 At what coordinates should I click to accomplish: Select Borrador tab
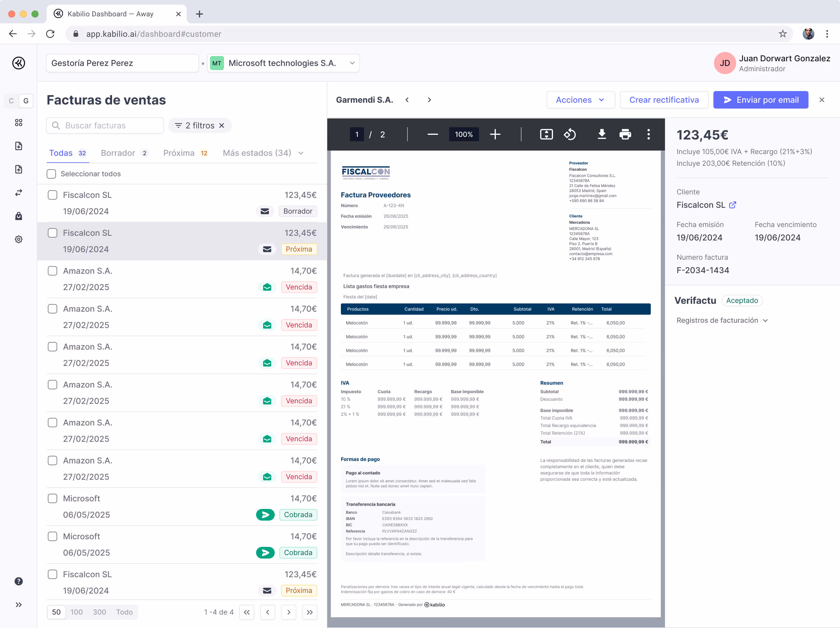(125, 153)
